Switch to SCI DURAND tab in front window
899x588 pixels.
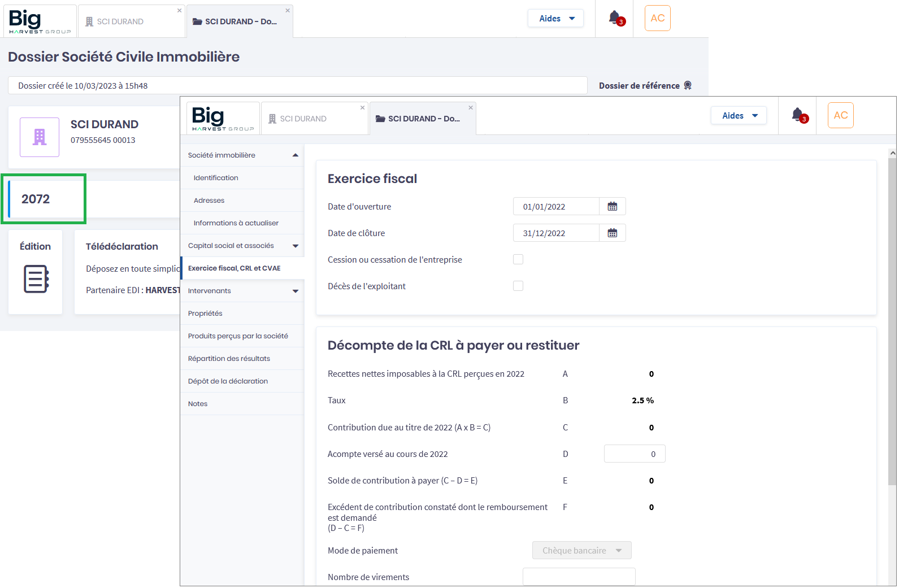tap(314, 119)
